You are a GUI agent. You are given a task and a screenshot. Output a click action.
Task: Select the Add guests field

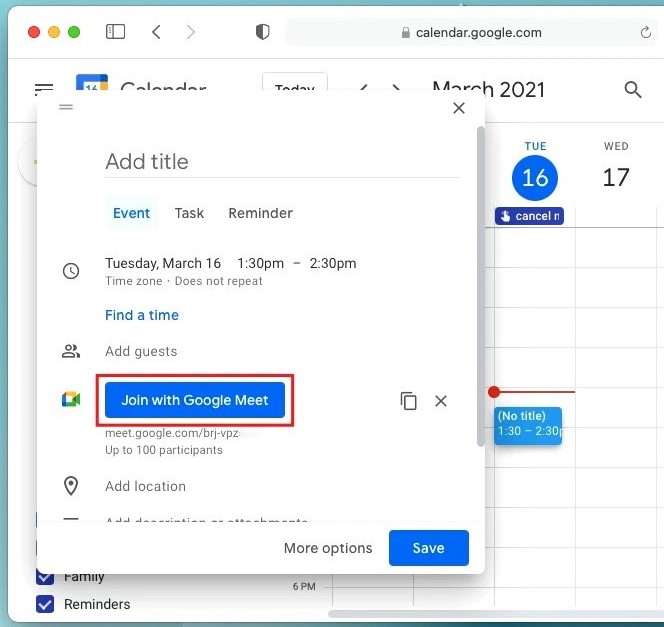pos(141,351)
